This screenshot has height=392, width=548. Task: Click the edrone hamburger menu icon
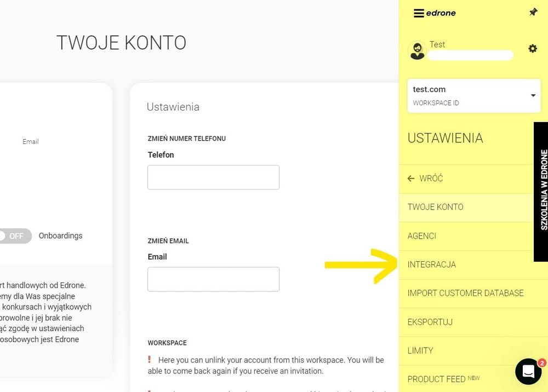pyautogui.click(x=419, y=13)
